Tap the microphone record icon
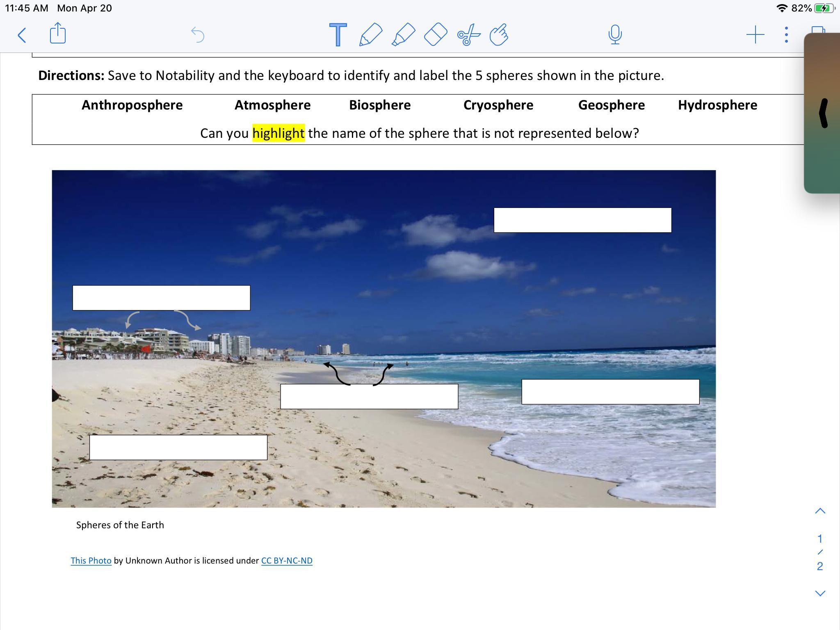The width and height of the screenshot is (840, 630). pyautogui.click(x=614, y=35)
